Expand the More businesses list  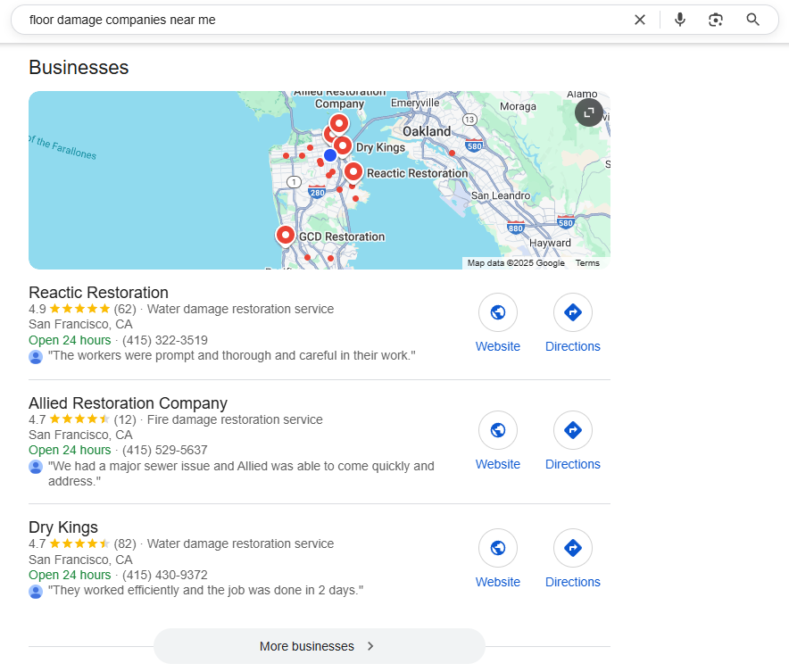click(319, 646)
